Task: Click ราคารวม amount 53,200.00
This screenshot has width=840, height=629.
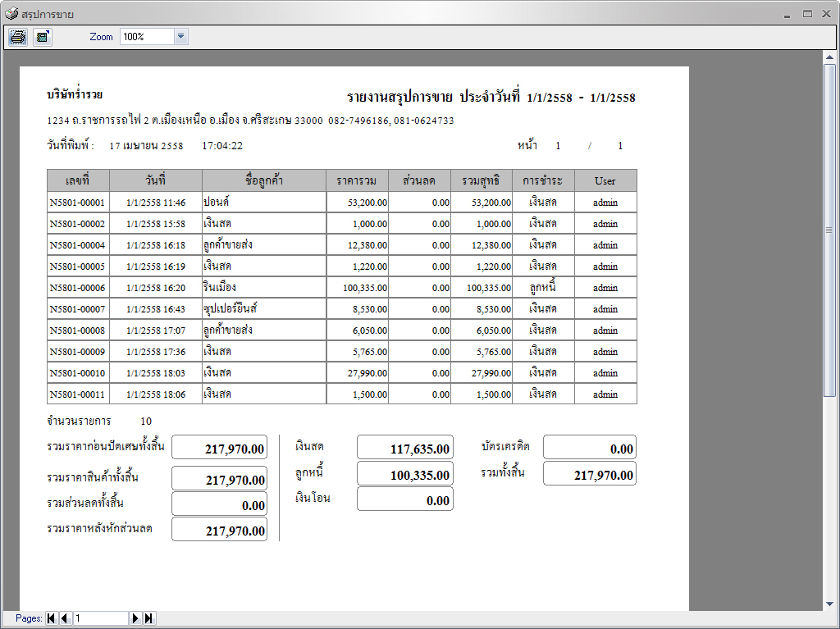Action: pyautogui.click(x=367, y=203)
